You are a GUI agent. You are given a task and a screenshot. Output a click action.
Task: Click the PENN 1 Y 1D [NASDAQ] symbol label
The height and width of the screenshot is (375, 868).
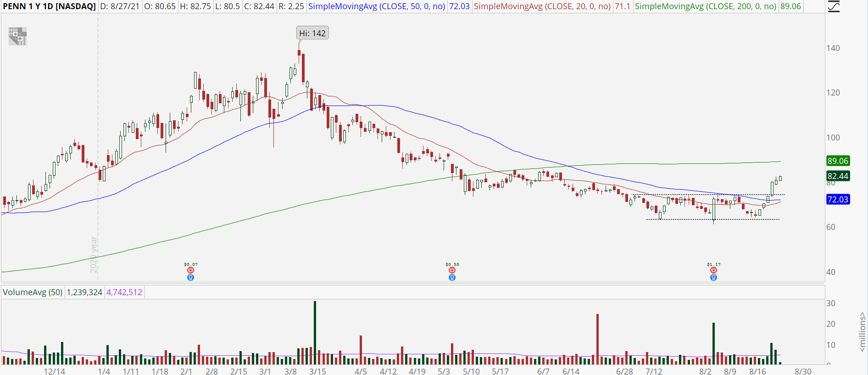click(x=49, y=6)
